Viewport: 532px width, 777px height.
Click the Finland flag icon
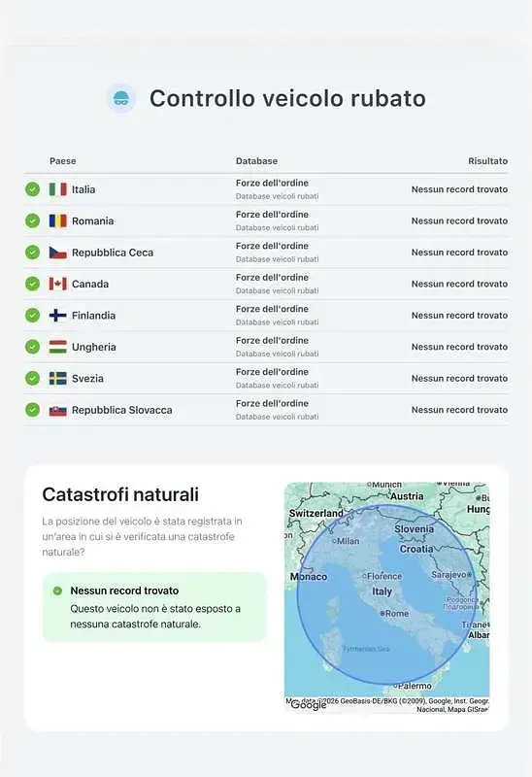point(58,315)
